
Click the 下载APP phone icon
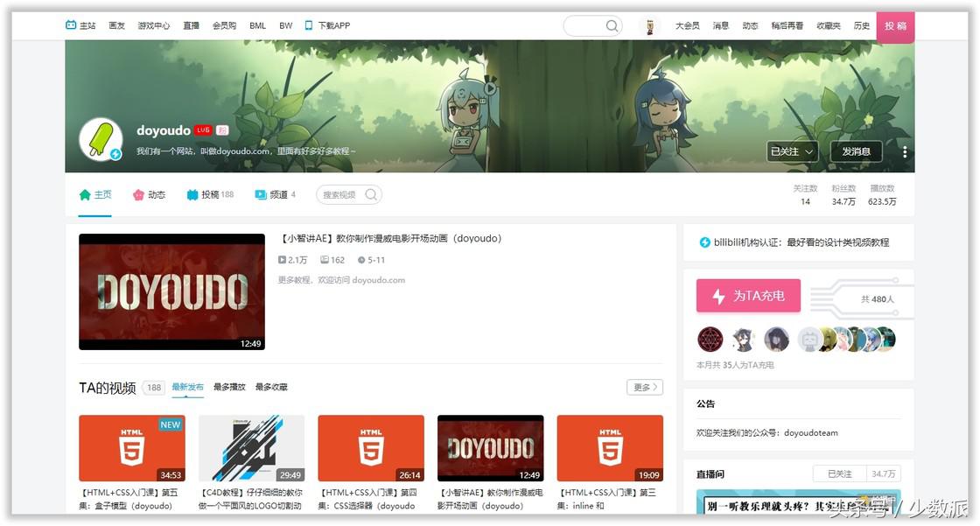click(x=308, y=25)
